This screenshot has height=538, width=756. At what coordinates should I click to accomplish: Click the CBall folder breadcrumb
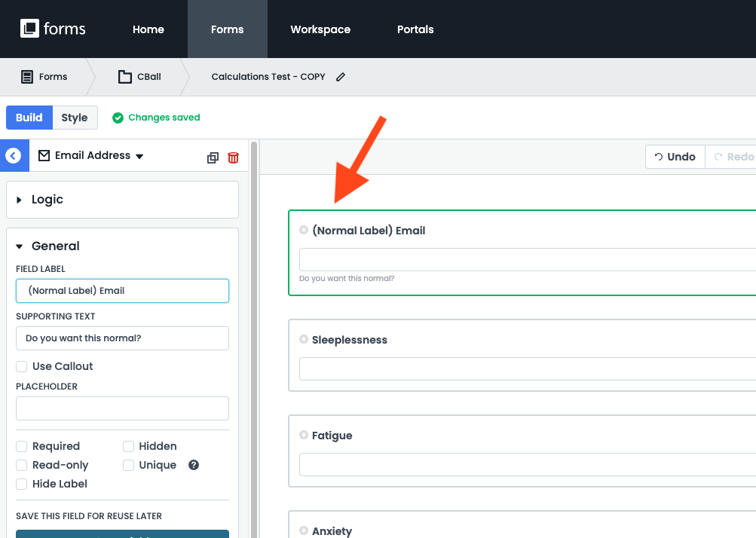click(140, 77)
